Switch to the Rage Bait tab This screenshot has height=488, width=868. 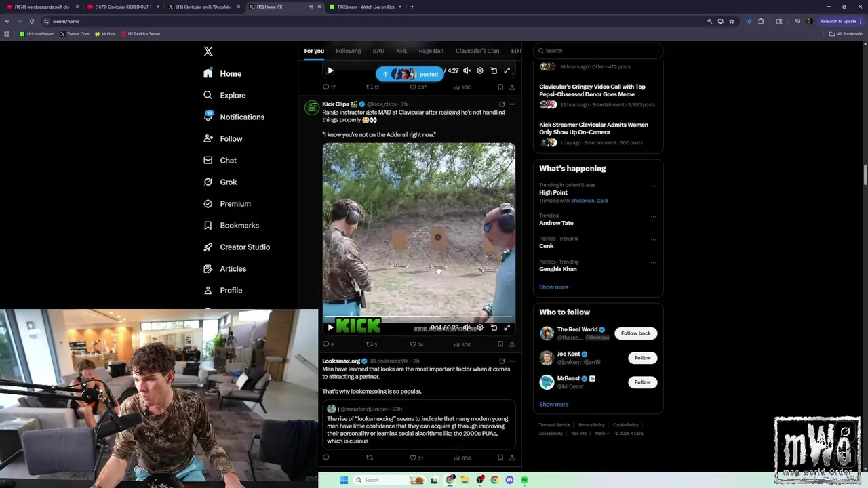pos(431,51)
